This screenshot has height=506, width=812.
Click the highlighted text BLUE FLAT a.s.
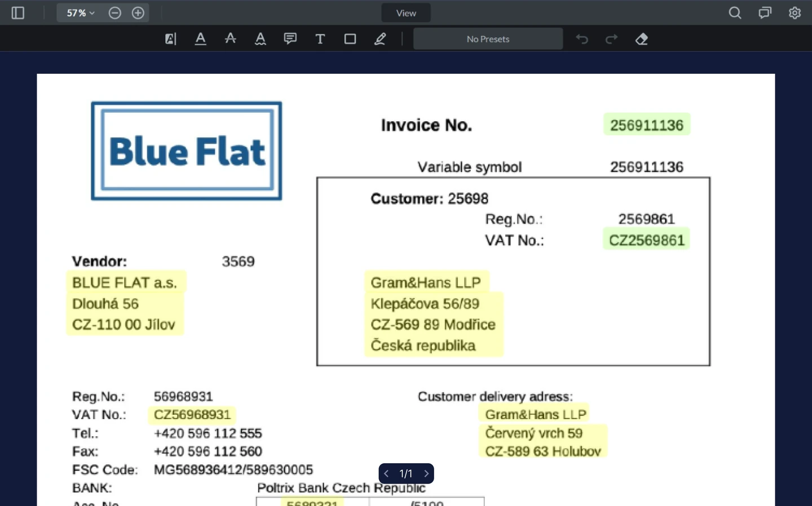pos(125,282)
